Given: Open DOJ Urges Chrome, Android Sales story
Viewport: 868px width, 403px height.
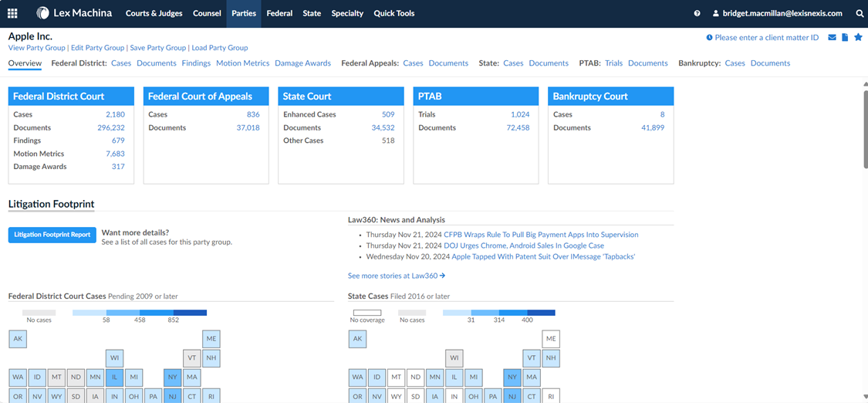Looking at the screenshot, I should pos(524,246).
